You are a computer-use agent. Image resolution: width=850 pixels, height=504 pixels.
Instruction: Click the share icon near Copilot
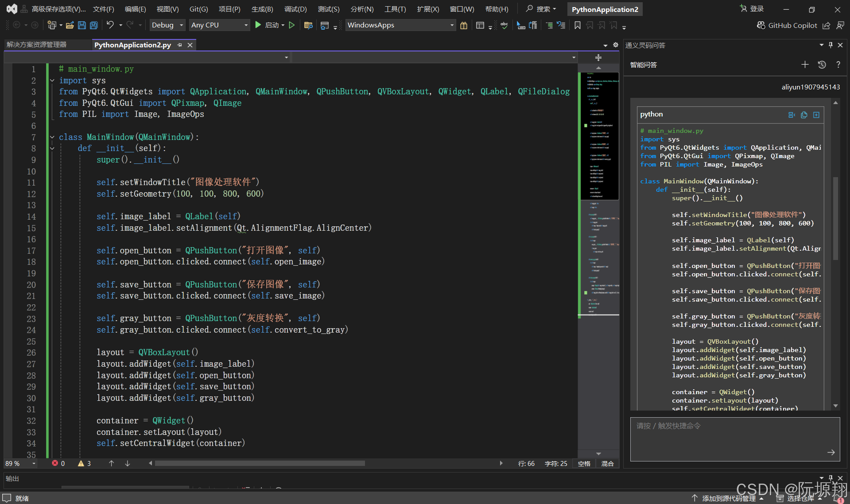point(826,26)
